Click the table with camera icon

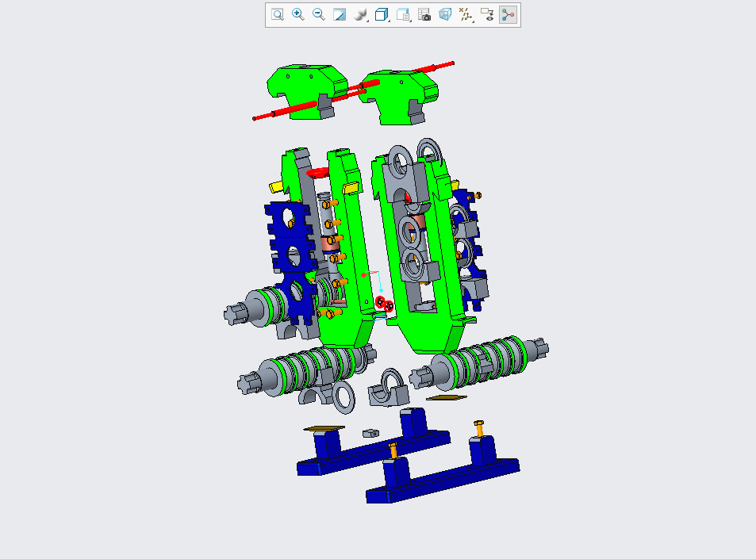pyautogui.click(x=424, y=15)
